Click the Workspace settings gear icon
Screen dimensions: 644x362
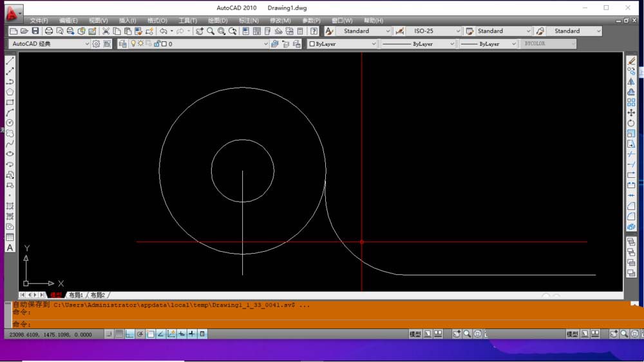[x=96, y=44]
